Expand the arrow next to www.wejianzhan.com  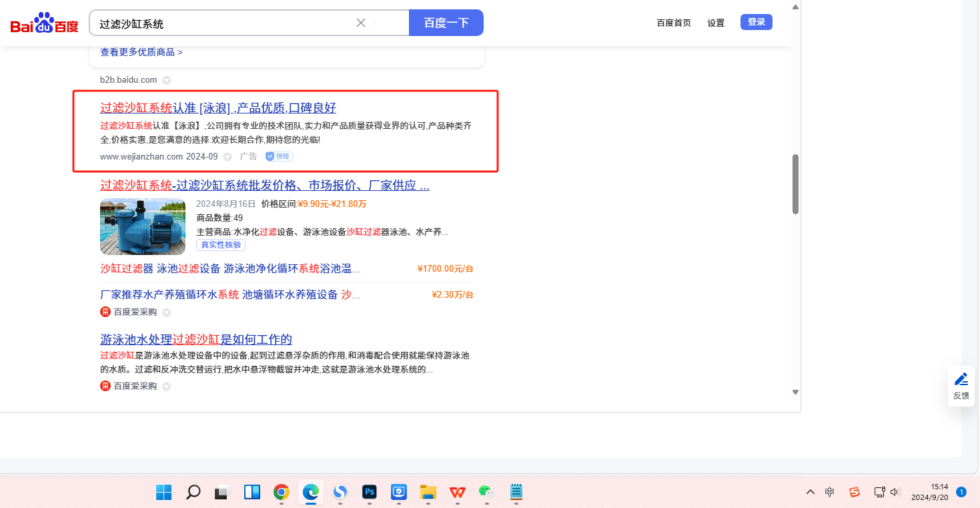pos(227,157)
